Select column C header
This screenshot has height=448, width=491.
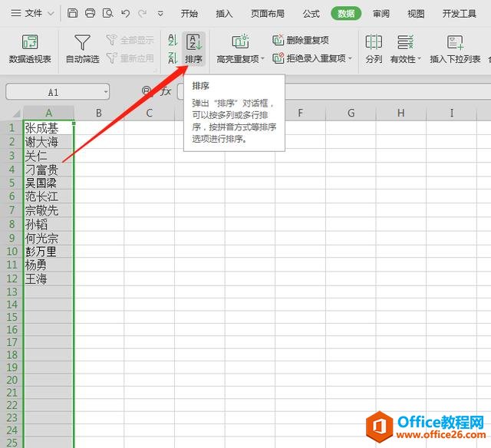tap(149, 113)
